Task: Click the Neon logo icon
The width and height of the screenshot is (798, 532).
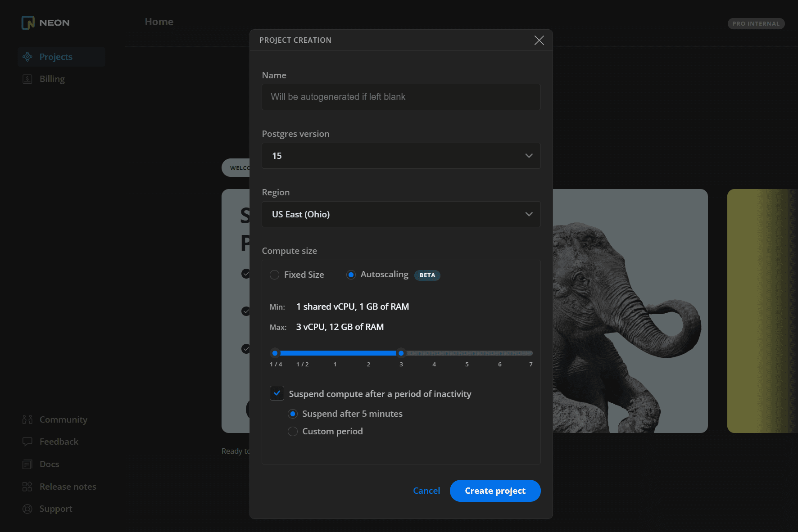Action: (x=28, y=23)
